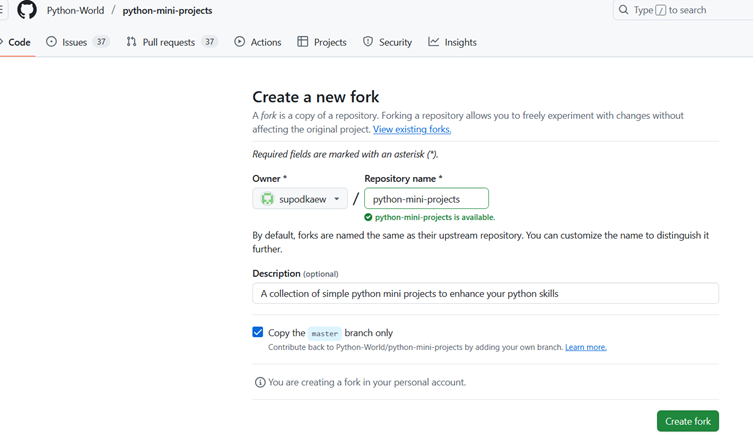Click the Create fork button
Viewport: 753px width, 439px height.
point(687,421)
